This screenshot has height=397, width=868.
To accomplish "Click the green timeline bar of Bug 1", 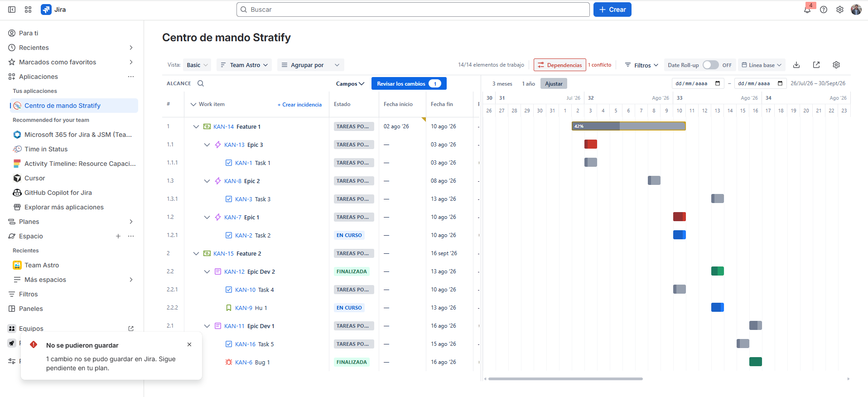I will pyautogui.click(x=755, y=362).
